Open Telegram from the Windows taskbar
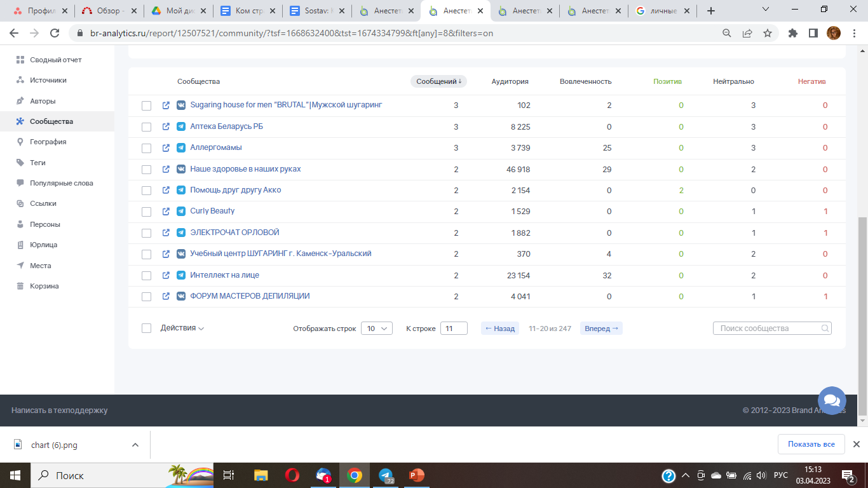This screenshot has width=868, height=488. tap(386, 475)
